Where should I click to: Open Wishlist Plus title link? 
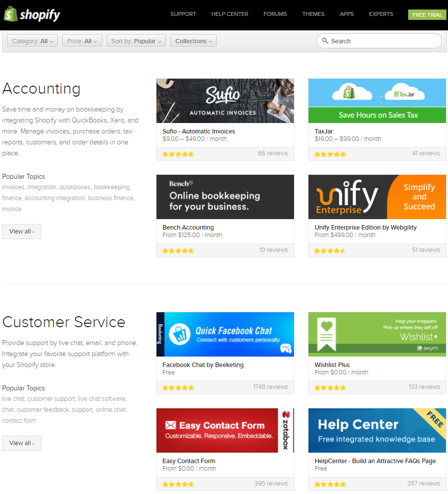[332, 365]
